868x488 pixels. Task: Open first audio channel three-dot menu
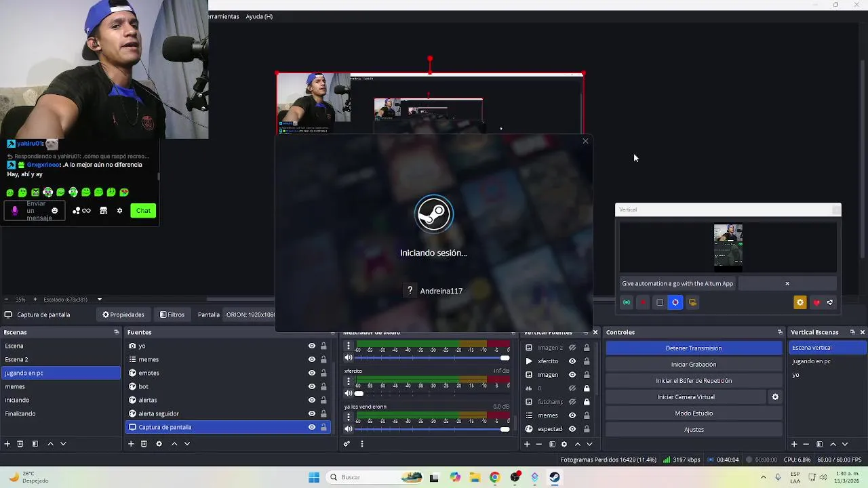pyautogui.click(x=349, y=346)
